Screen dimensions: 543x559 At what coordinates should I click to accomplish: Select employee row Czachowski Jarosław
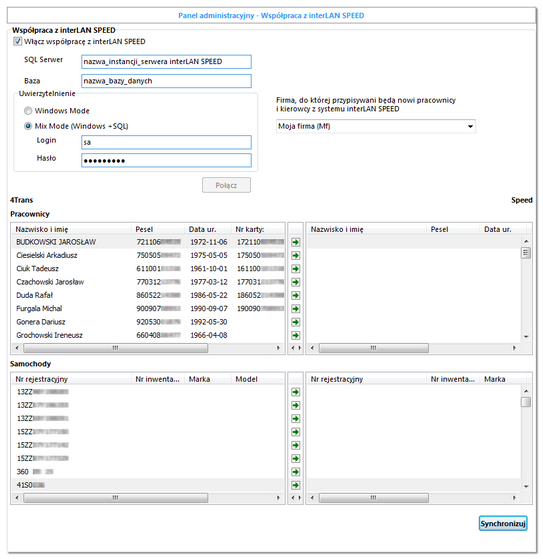(148, 282)
